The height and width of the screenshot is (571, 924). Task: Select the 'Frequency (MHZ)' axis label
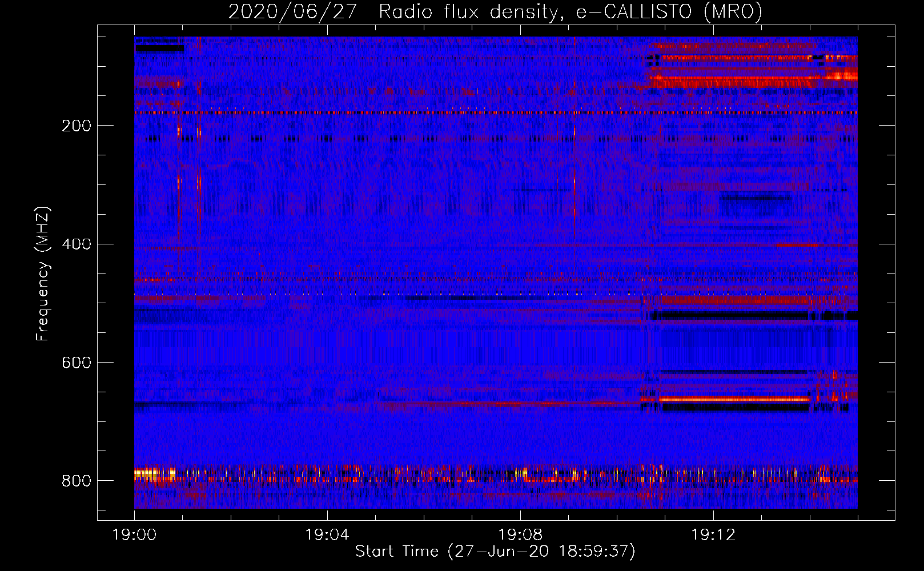(43, 274)
